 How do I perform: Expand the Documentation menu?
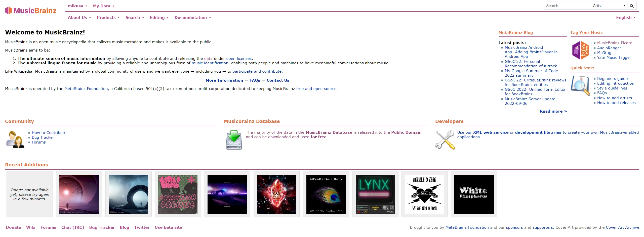(193, 17)
